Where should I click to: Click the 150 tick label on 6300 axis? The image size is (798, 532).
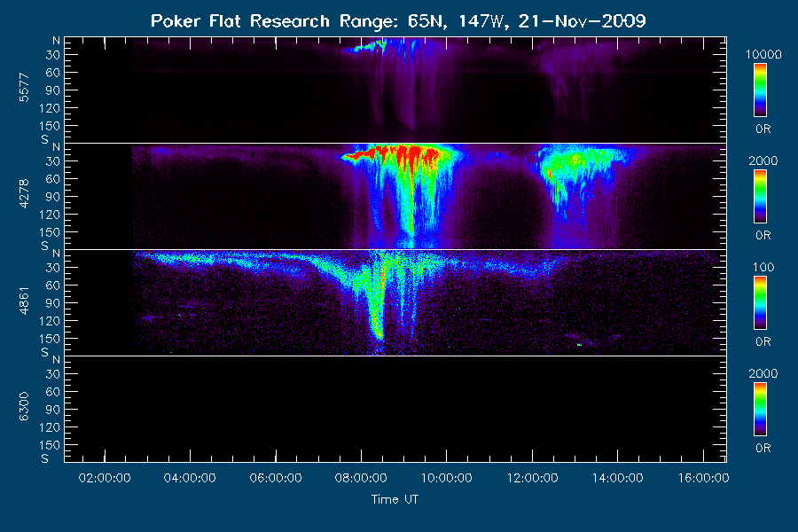coord(50,445)
